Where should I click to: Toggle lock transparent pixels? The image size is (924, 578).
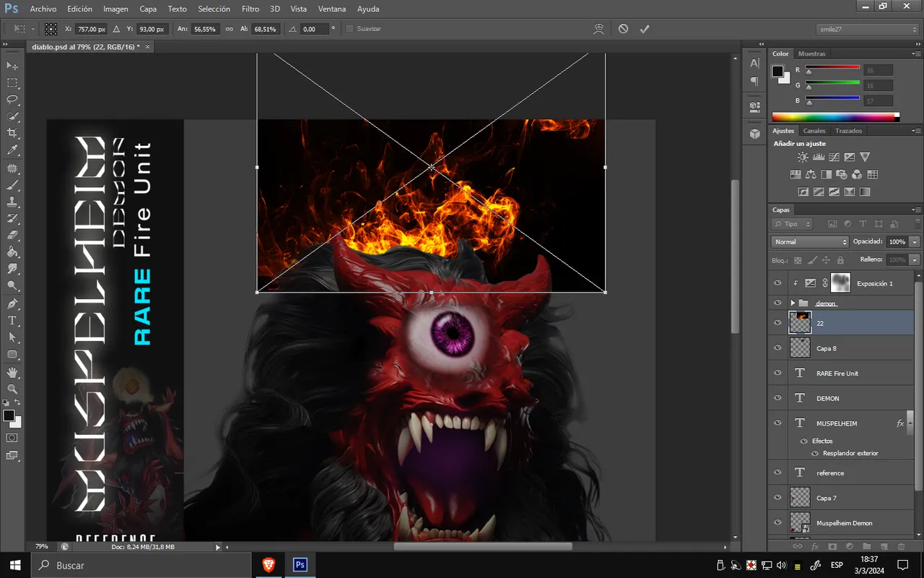pyautogui.click(x=798, y=260)
